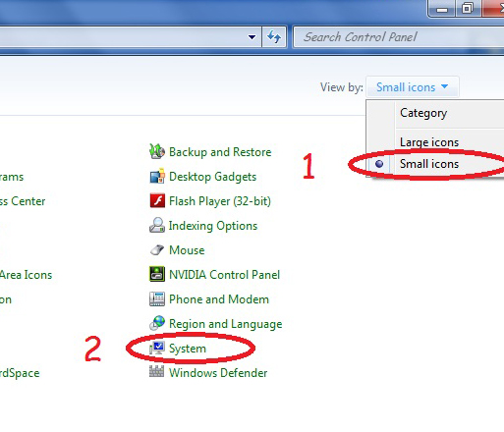Open the Region and Language link
Screen dimensions: 504x432
tap(225, 324)
